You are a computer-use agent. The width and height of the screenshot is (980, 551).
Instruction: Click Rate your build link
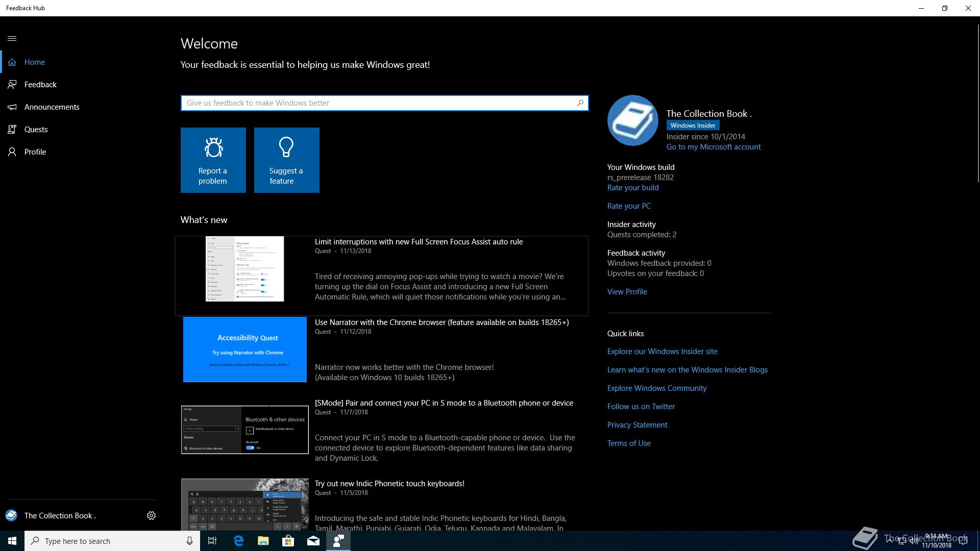(x=633, y=188)
